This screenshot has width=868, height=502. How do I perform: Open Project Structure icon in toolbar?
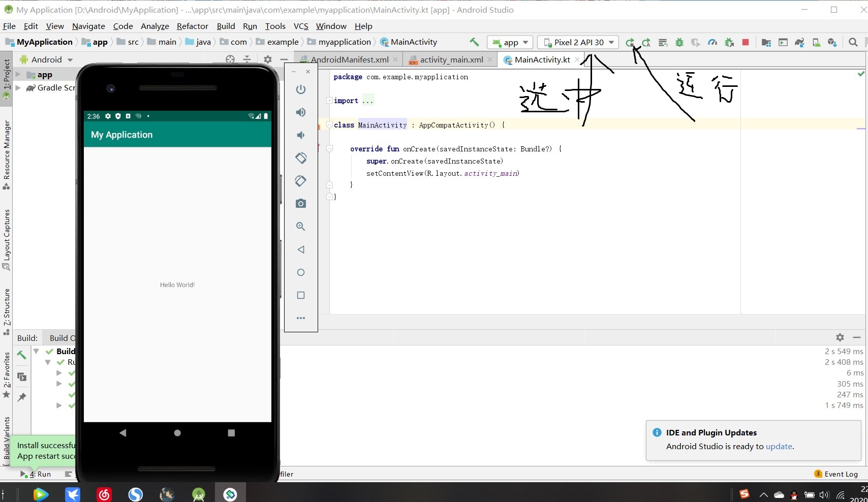(766, 43)
